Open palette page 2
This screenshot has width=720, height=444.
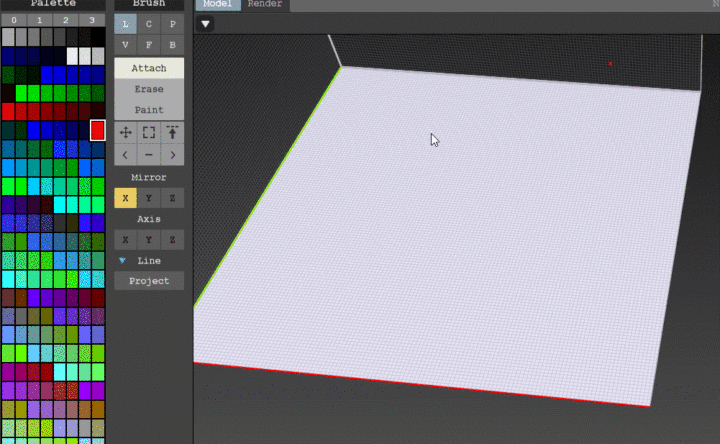pos(66,20)
